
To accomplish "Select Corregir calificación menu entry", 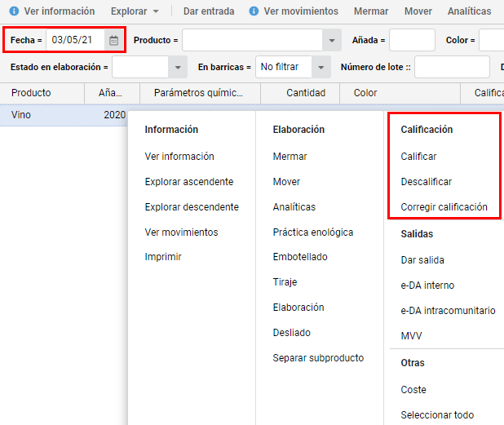I will 444,207.
